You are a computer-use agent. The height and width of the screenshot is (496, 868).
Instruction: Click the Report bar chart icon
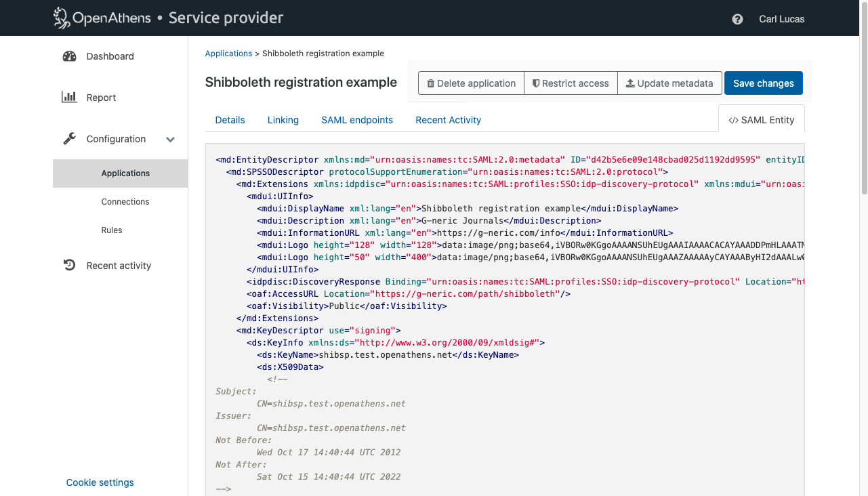pos(69,98)
